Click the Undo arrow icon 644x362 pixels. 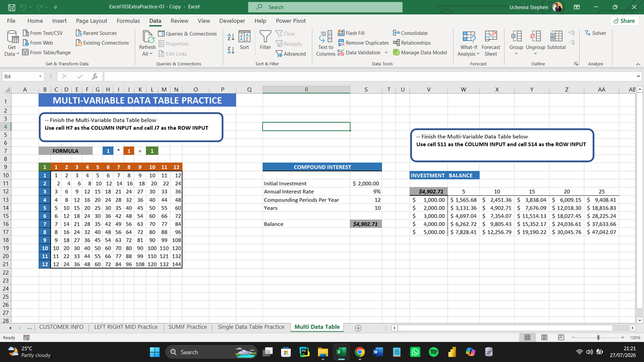(24, 7)
